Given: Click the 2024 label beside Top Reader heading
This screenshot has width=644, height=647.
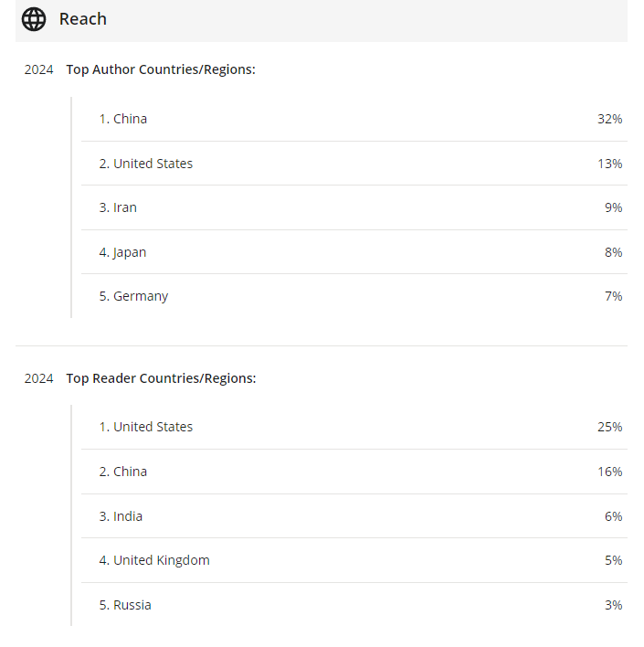Looking at the screenshot, I should point(38,378).
